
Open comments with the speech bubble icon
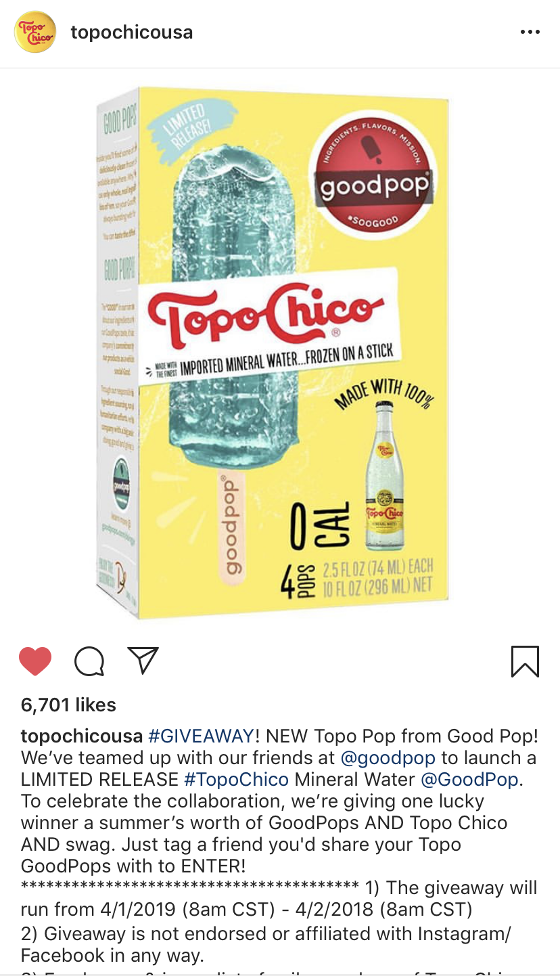(x=89, y=661)
